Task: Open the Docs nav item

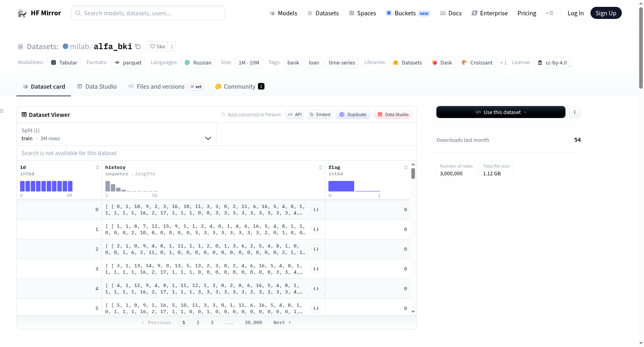Action: (451, 13)
